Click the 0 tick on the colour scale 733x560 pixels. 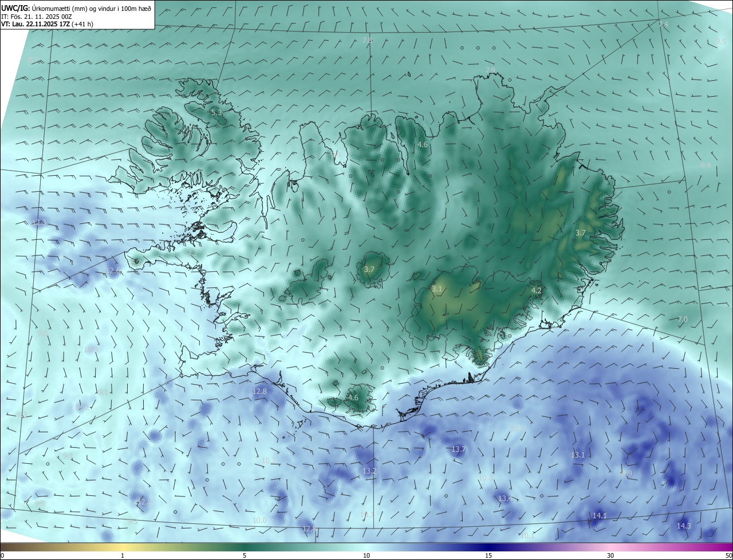tap(2, 555)
